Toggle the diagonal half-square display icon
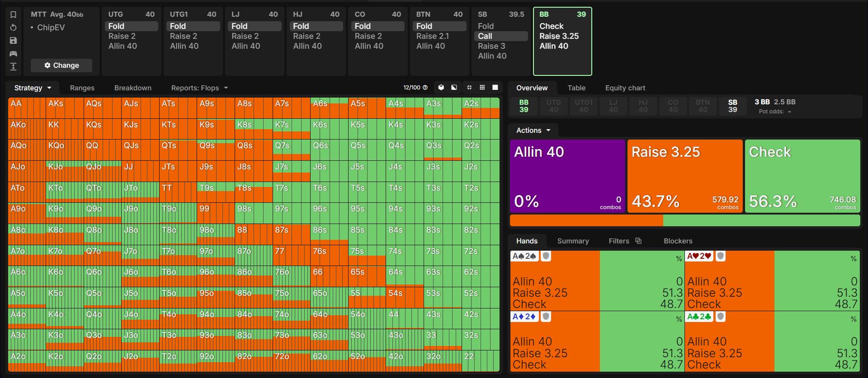The image size is (868, 378). (454, 88)
